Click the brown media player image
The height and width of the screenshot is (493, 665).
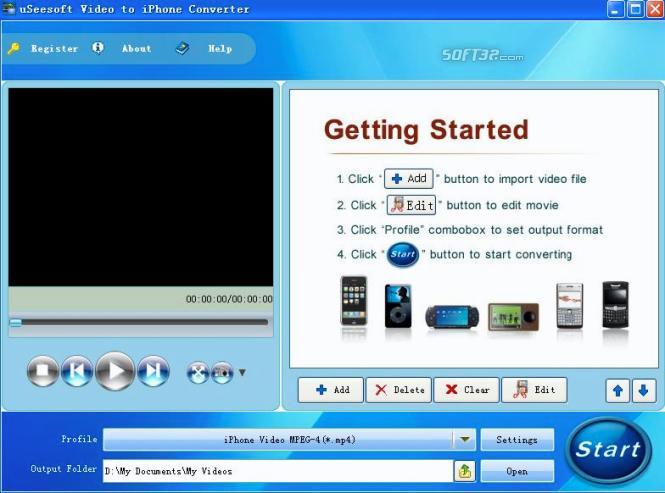point(513,317)
